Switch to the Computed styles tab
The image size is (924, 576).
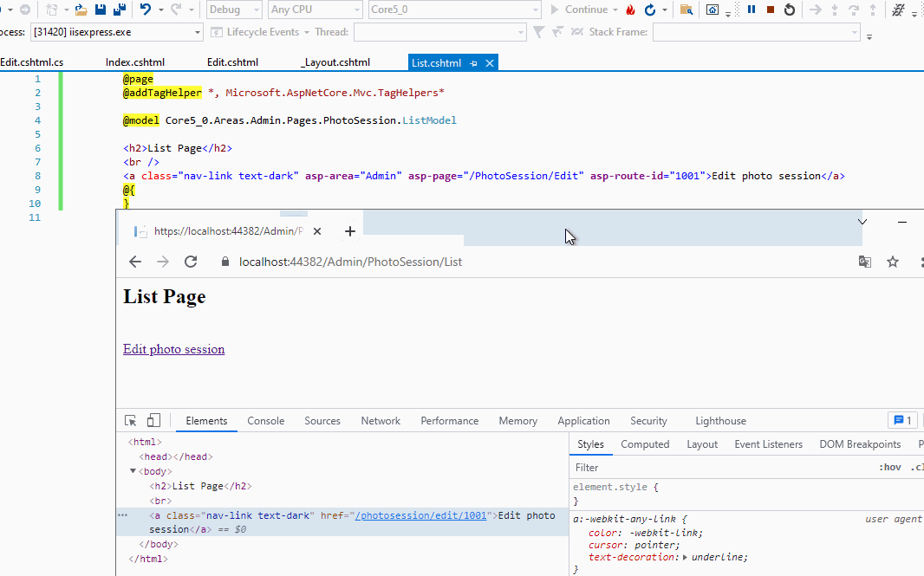point(645,444)
